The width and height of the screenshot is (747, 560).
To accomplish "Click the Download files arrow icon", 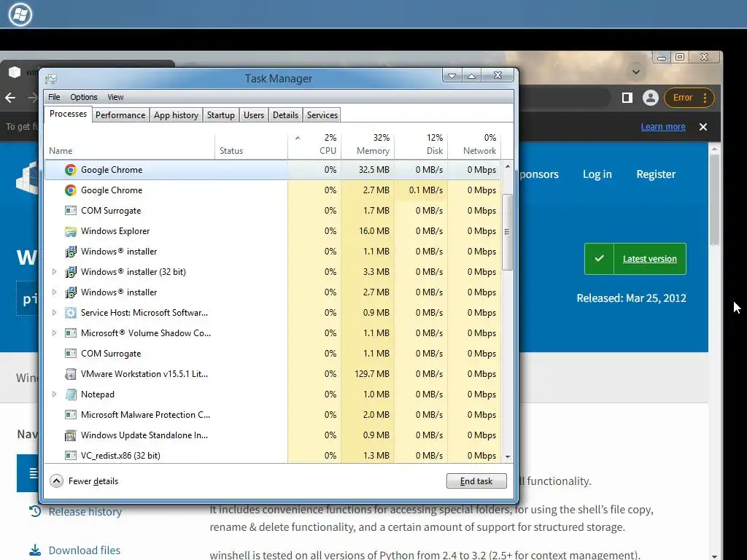I will pos(35,551).
